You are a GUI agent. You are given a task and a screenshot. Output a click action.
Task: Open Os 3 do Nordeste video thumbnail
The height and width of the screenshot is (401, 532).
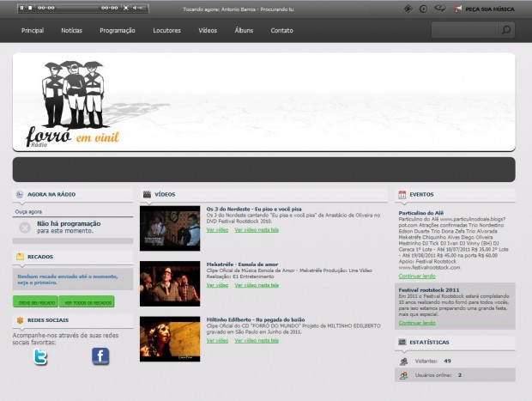click(170, 228)
